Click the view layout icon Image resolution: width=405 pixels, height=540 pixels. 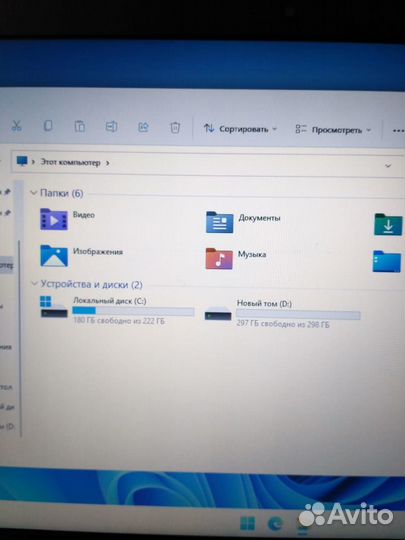[301, 129]
